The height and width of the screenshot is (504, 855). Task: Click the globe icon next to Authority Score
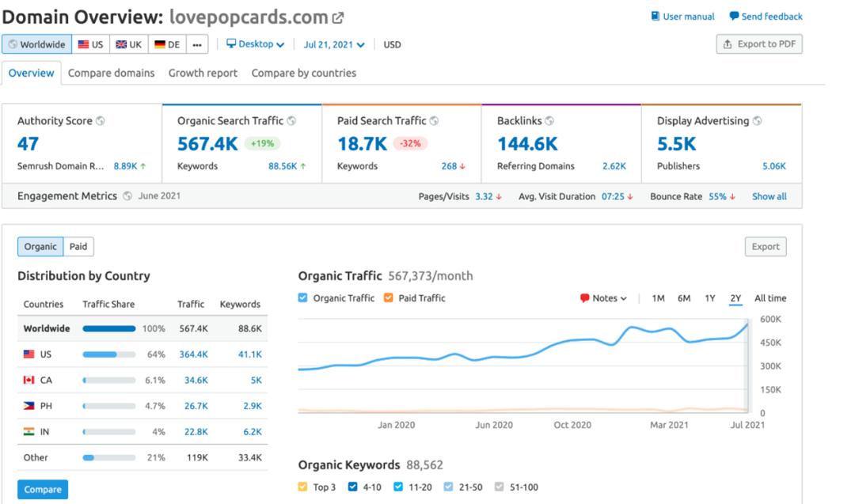click(100, 121)
